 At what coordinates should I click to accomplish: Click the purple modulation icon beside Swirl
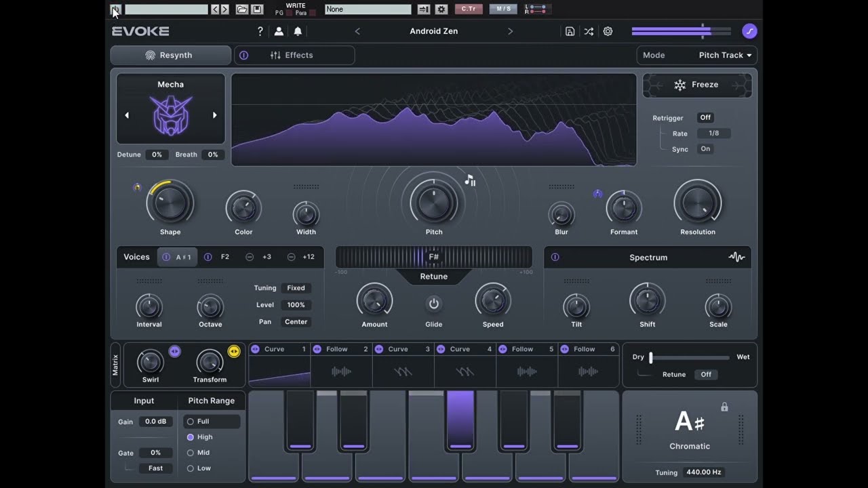tap(174, 351)
